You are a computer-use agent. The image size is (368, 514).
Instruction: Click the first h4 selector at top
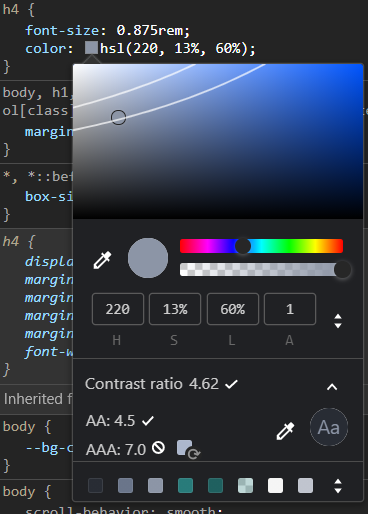pyautogui.click(x=11, y=9)
